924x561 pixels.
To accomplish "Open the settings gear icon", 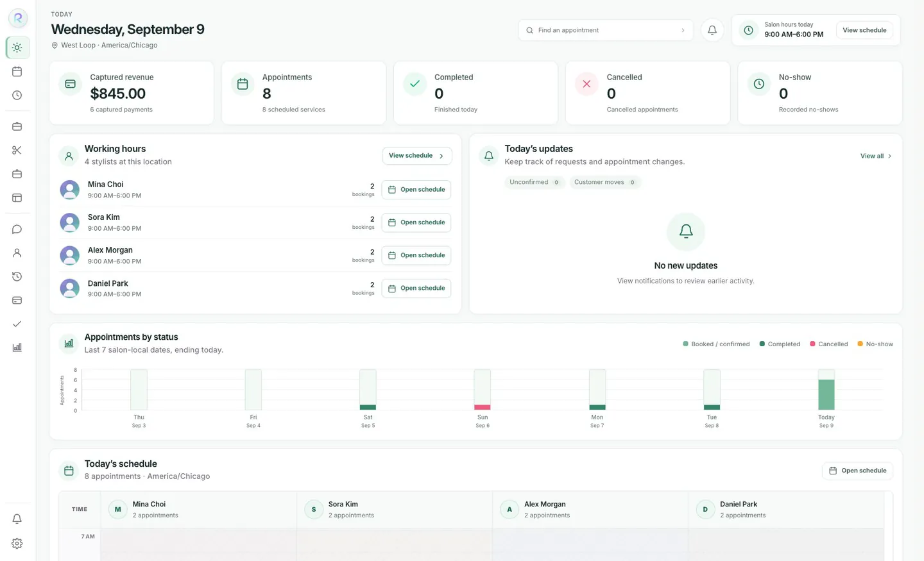I will click(x=17, y=543).
